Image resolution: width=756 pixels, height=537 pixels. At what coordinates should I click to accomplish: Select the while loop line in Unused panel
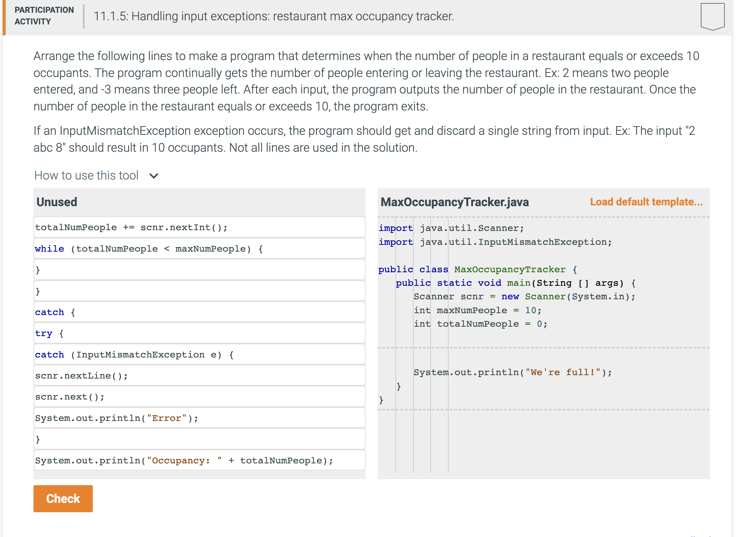click(x=199, y=248)
